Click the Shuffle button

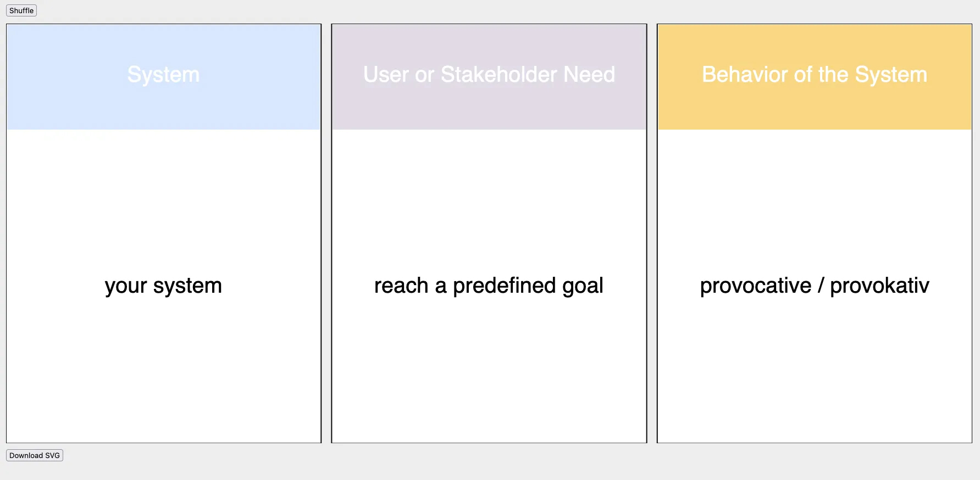21,10
